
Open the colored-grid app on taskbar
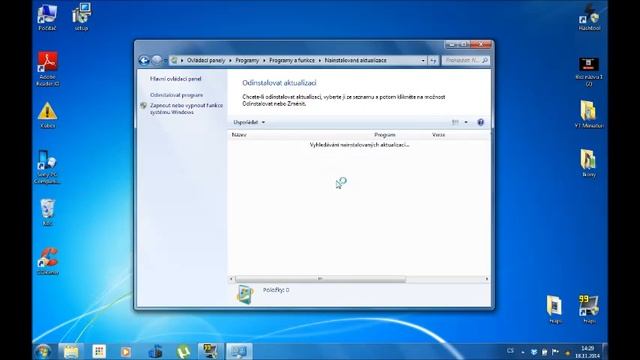[99, 351]
